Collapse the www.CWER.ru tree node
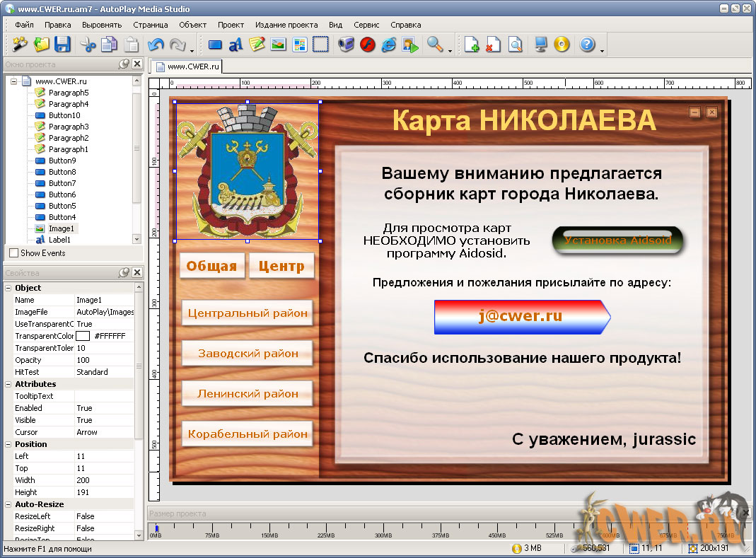The height and width of the screenshot is (558, 756). coord(13,81)
